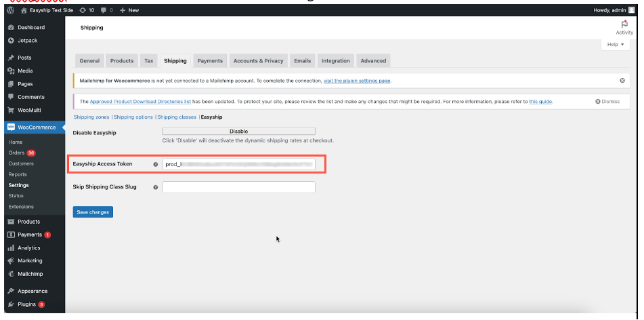The height and width of the screenshot is (320, 644).
Task: Select the Easyship subsection
Action: (211, 117)
